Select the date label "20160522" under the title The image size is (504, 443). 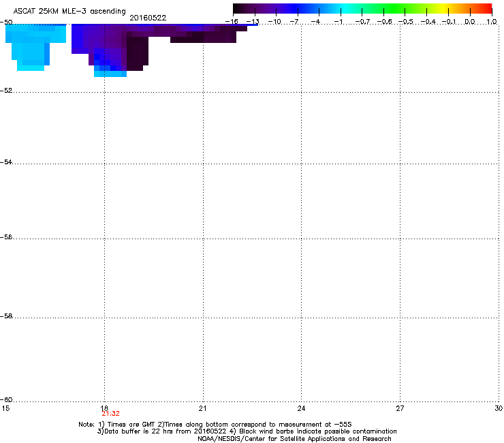[148, 18]
